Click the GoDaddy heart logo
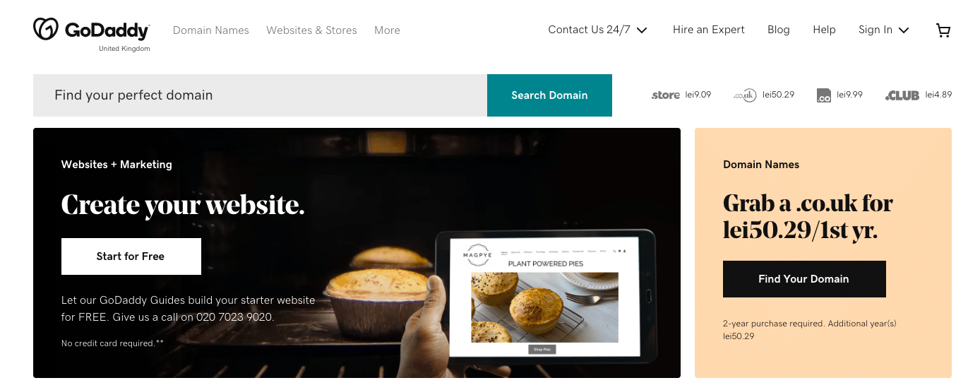This screenshot has height=390, width=980. [x=46, y=29]
